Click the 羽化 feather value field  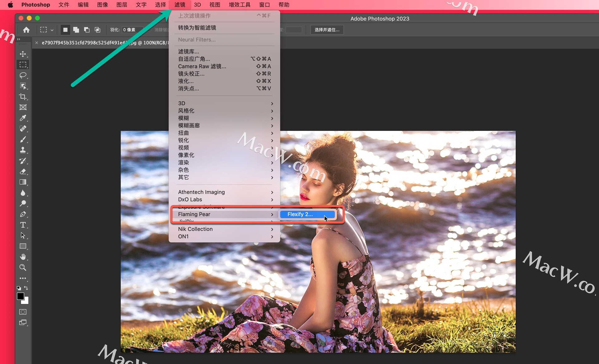[132, 30]
